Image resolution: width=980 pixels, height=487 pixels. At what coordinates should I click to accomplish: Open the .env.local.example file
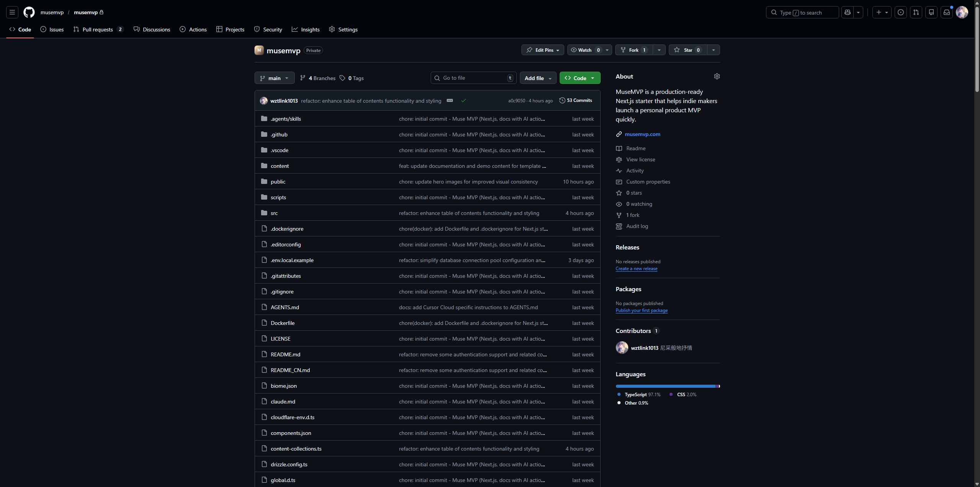point(292,260)
